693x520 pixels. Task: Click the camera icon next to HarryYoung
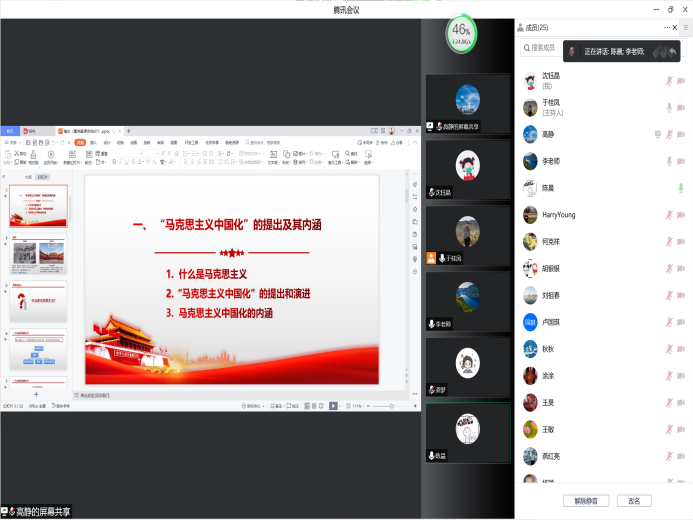pyautogui.click(x=681, y=215)
